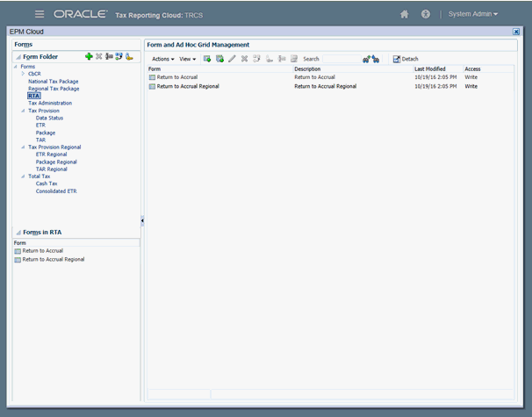
Task: Open the System Admin user menu
Action: click(x=473, y=14)
